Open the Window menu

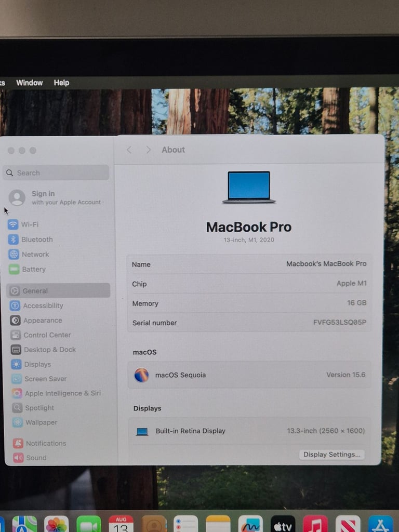[x=30, y=83]
